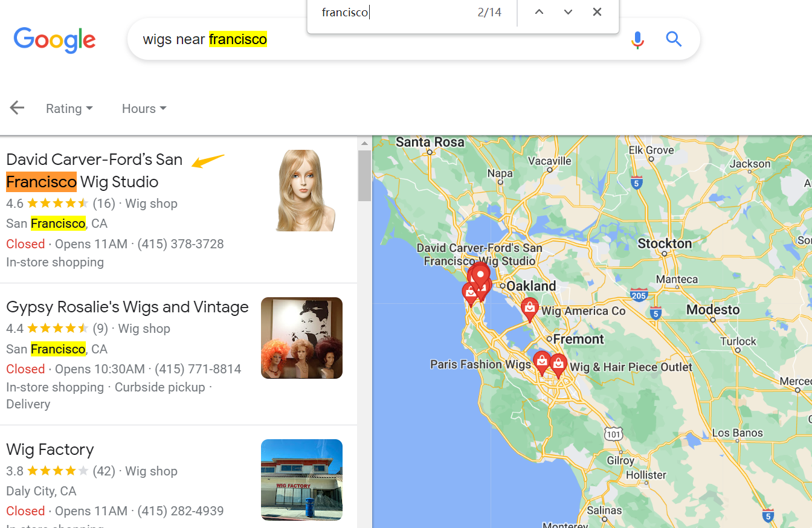Click the Salinas label on map

(x=605, y=510)
